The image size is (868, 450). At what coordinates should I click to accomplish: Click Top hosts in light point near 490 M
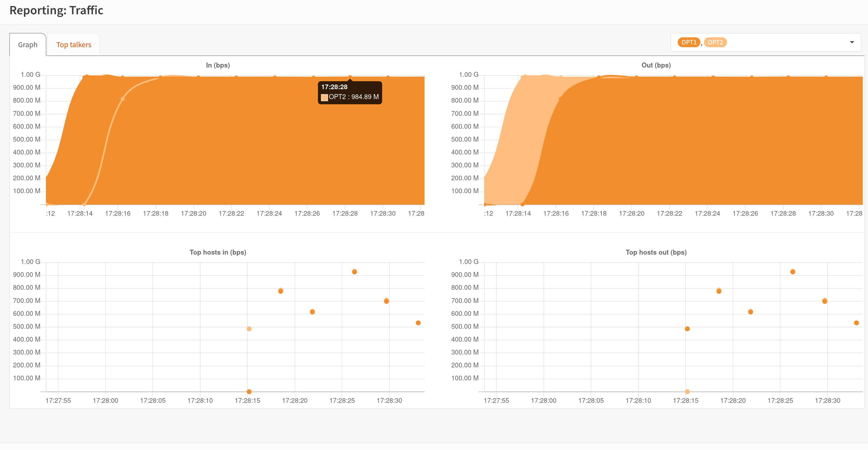point(249,329)
